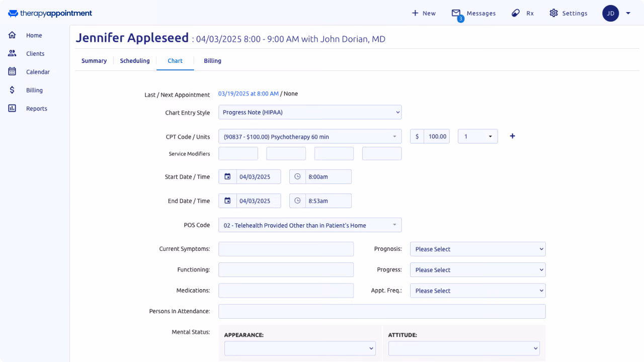Click the End Time field 8:53am
This screenshot has width=644, height=362.
[x=328, y=201]
